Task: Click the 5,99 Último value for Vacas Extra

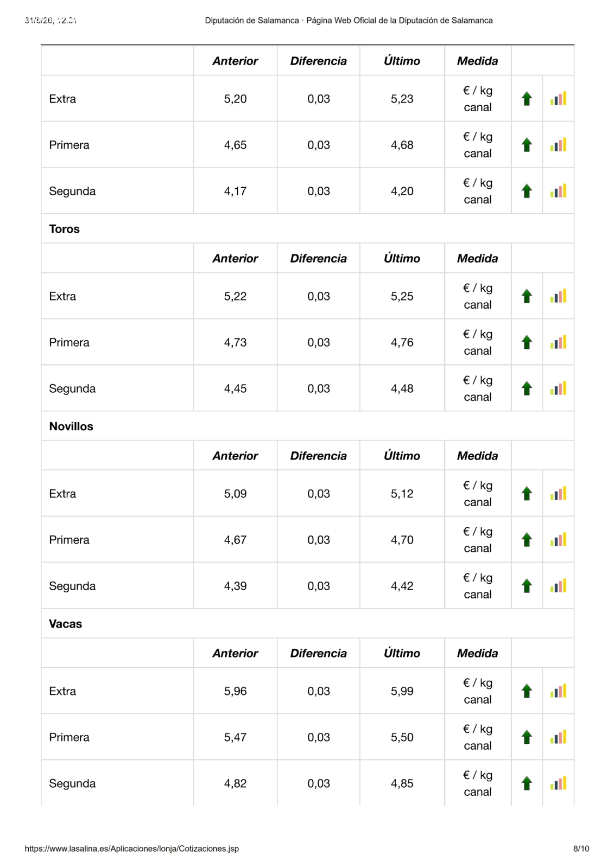Action: pos(402,691)
